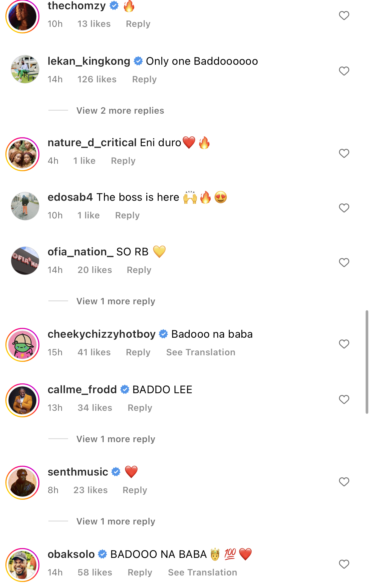Viewport: 371px width, 588px height.
Task: Open thechomzy's profile picture
Action: pos(23,16)
